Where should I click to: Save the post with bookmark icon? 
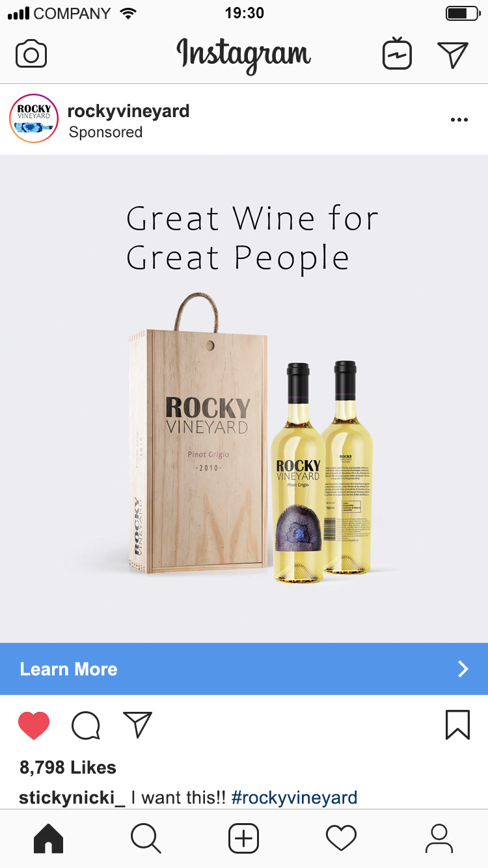[457, 724]
